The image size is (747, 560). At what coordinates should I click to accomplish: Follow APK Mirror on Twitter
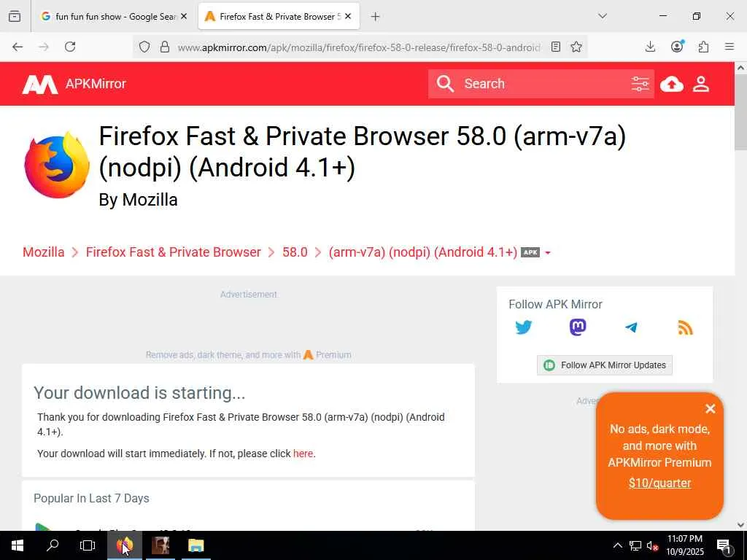pos(524,327)
